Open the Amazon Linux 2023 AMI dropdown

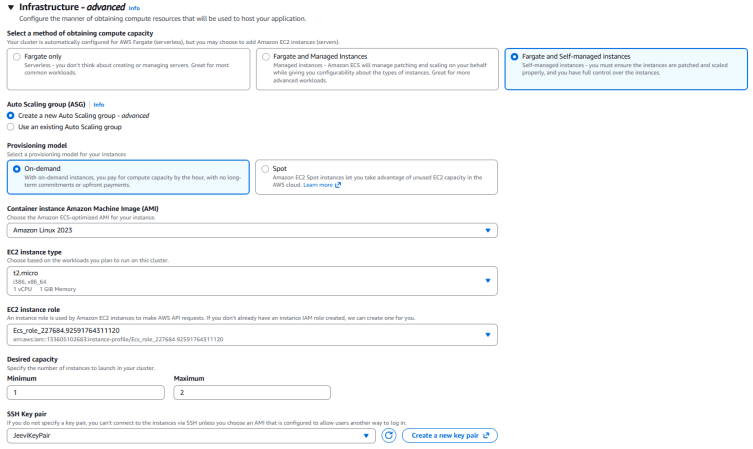pos(251,230)
